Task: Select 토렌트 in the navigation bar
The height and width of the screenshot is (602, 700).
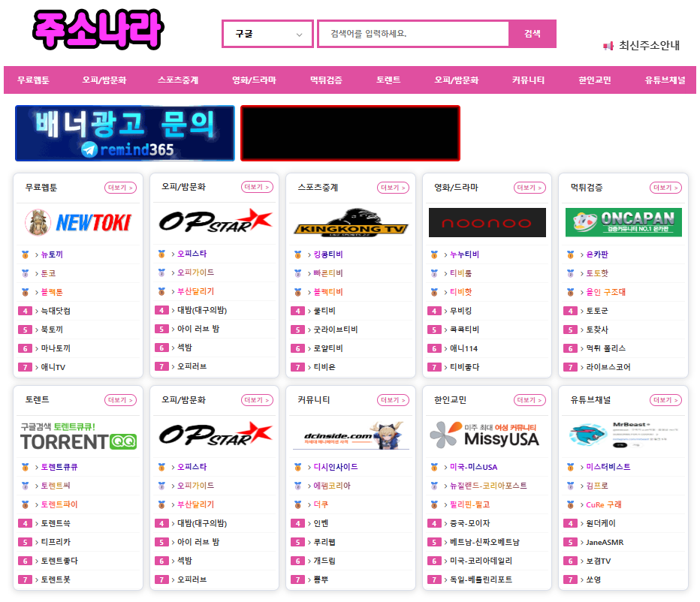Action: [x=388, y=80]
